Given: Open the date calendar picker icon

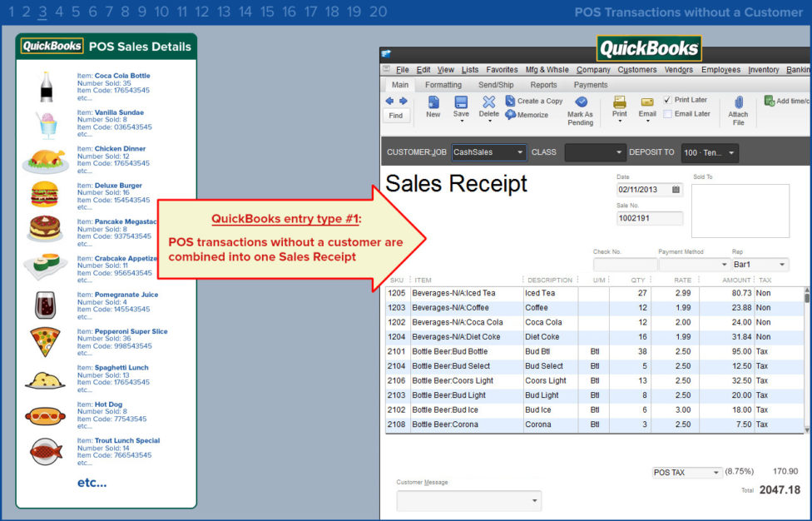Looking at the screenshot, I should [676, 190].
